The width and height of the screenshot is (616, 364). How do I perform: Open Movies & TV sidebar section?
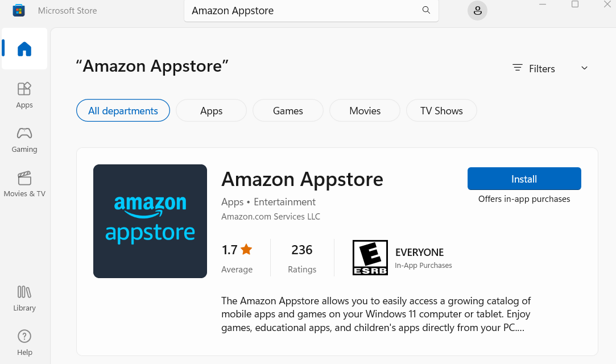pos(24,184)
